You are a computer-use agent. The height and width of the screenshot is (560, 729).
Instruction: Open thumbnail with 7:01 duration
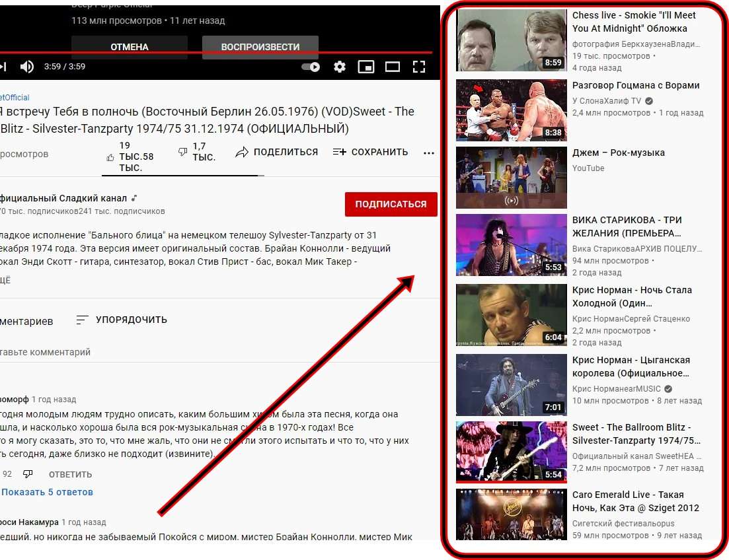coord(512,385)
